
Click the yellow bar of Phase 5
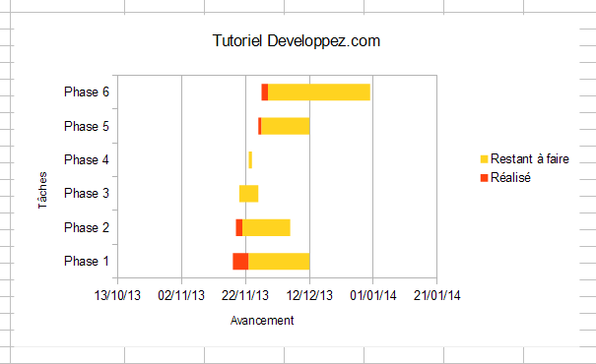286,126
